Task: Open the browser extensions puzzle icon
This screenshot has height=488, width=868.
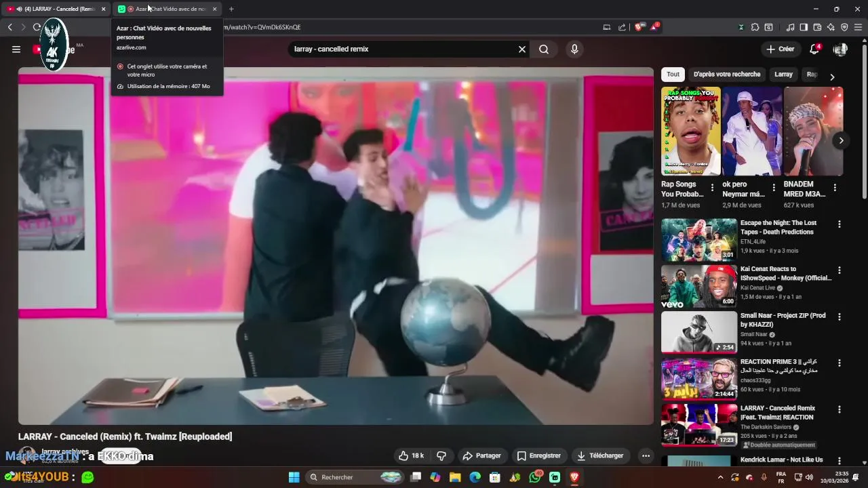Action: [755, 27]
